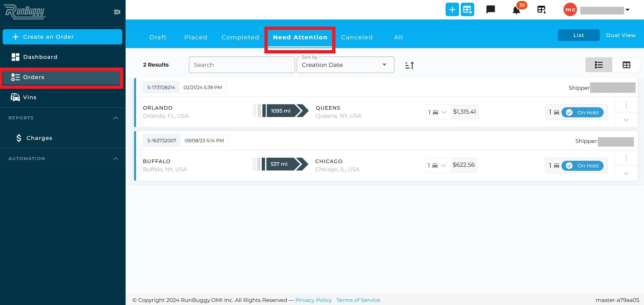Open the Sort by Creation Date dropdown

[345, 65]
